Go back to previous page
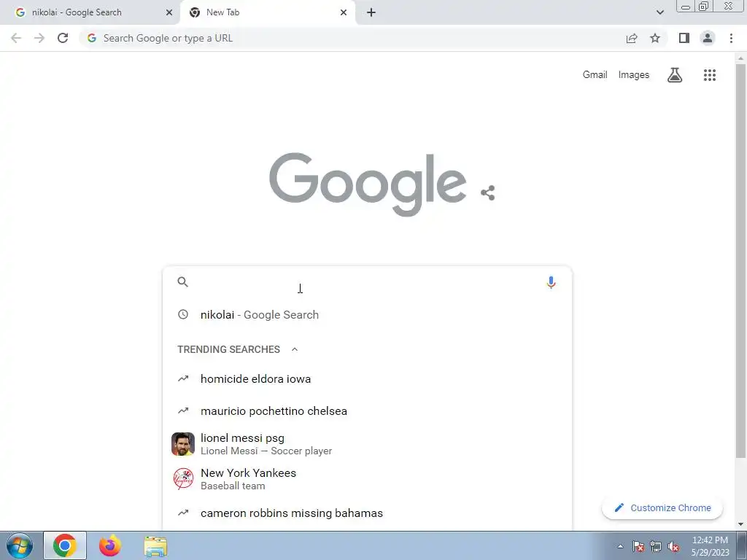This screenshot has height=560, width=747. pos(16,38)
